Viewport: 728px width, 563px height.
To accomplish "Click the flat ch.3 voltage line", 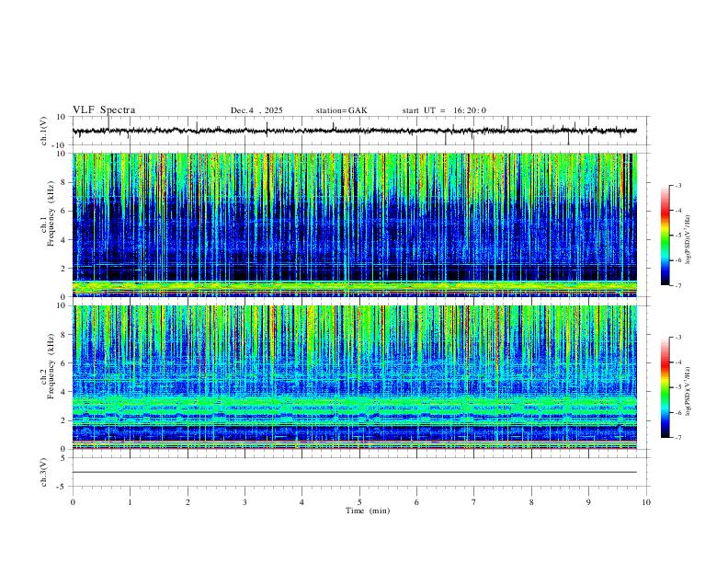I will coord(354,472).
